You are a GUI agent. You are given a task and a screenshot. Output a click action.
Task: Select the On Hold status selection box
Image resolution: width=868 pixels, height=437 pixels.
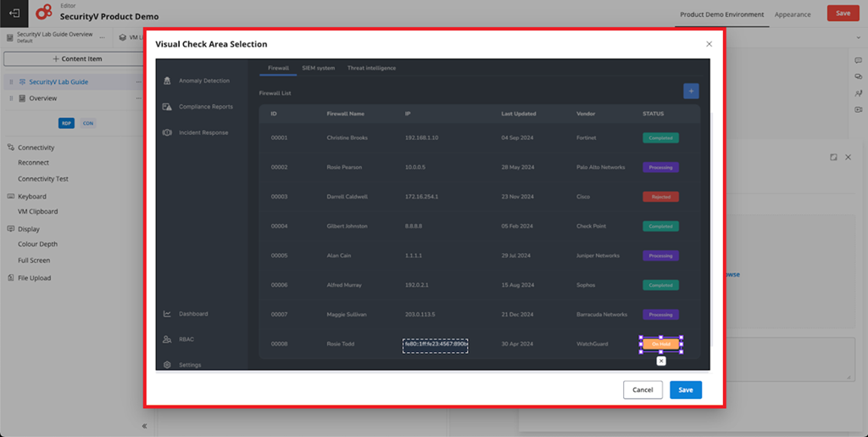(x=661, y=344)
